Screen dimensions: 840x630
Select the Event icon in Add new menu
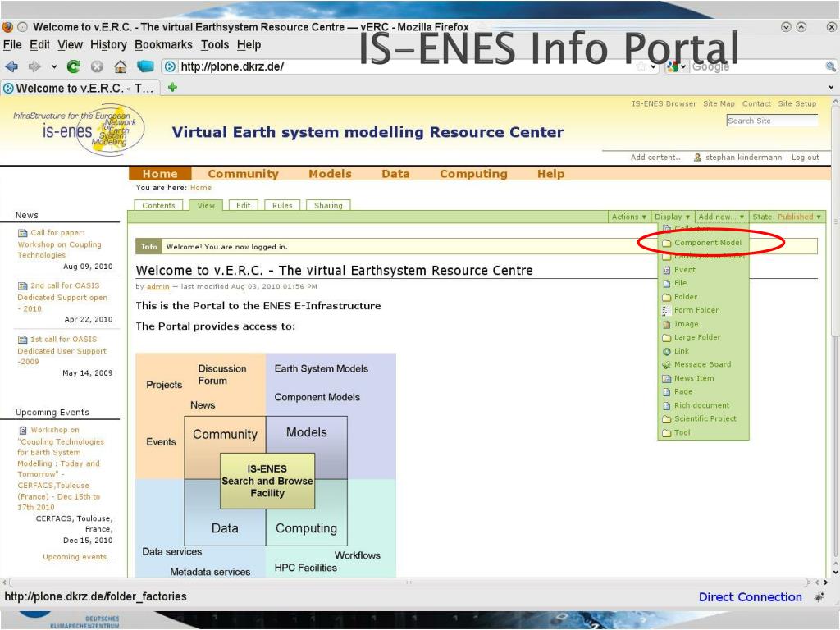(666, 270)
